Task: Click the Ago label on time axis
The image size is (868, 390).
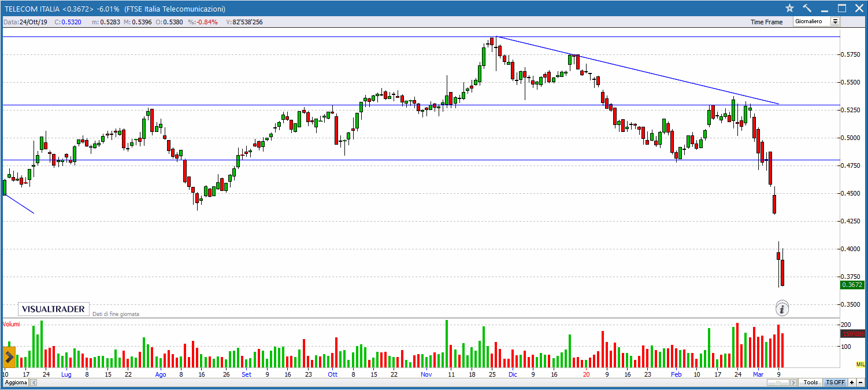Action: (161, 374)
